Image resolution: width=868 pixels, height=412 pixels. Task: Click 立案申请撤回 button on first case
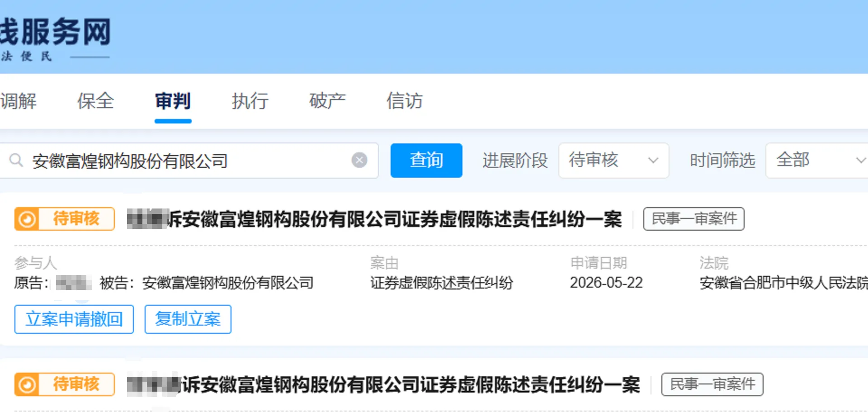[x=74, y=319]
